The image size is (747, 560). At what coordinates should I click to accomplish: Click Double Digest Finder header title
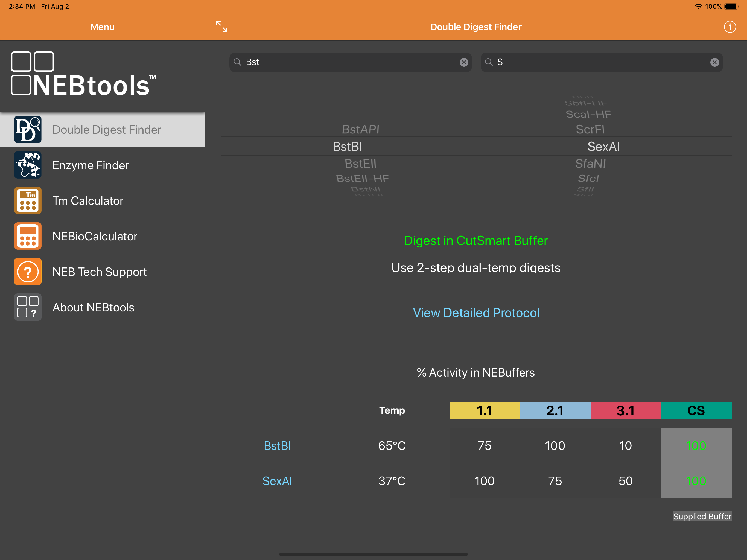(476, 27)
